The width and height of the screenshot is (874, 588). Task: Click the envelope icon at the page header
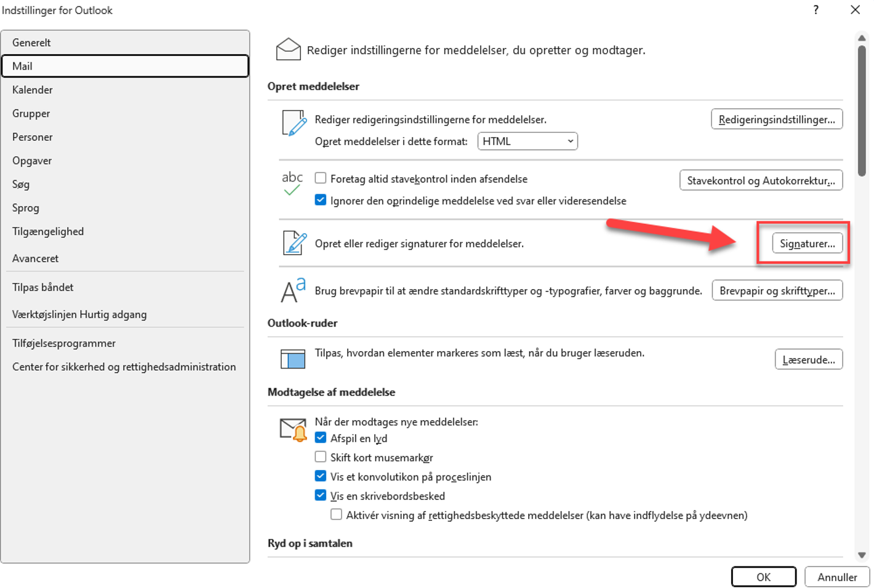click(x=288, y=50)
